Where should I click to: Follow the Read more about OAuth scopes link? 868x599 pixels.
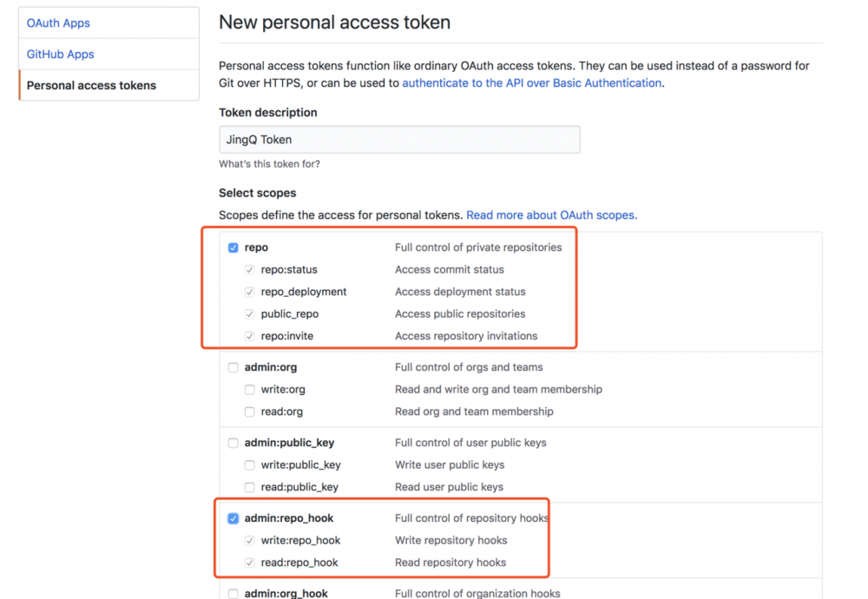point(551,215)
